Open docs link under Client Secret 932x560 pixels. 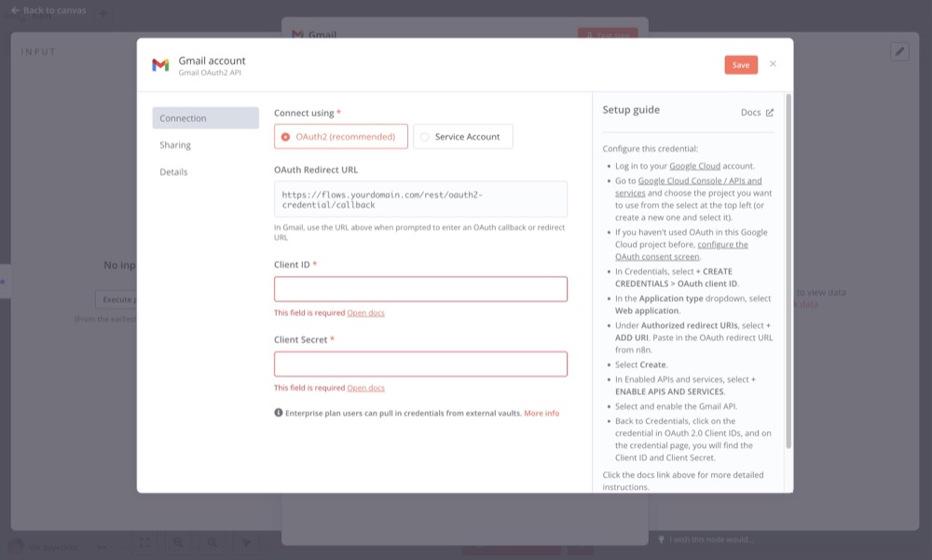tap(365, 388)
